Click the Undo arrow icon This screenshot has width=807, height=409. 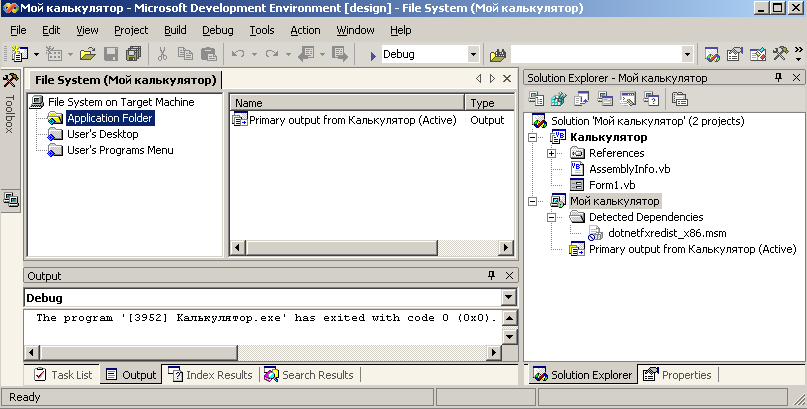(238, 54)
